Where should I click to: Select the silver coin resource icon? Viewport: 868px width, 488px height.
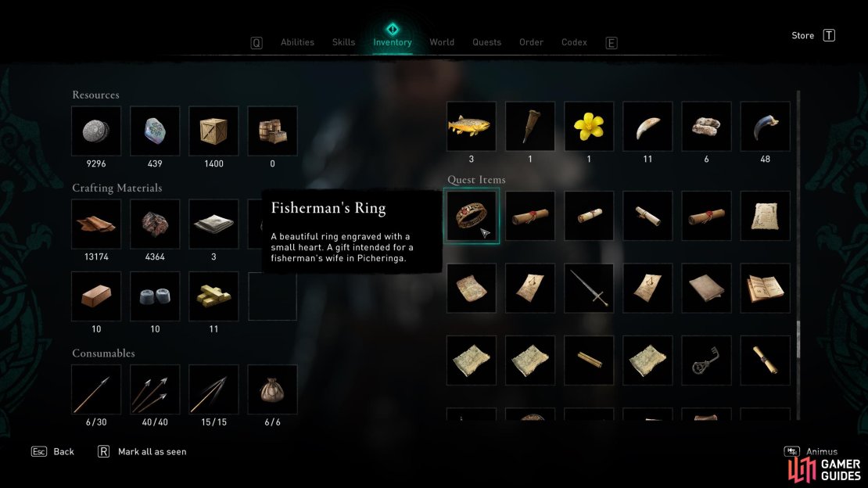96,131
